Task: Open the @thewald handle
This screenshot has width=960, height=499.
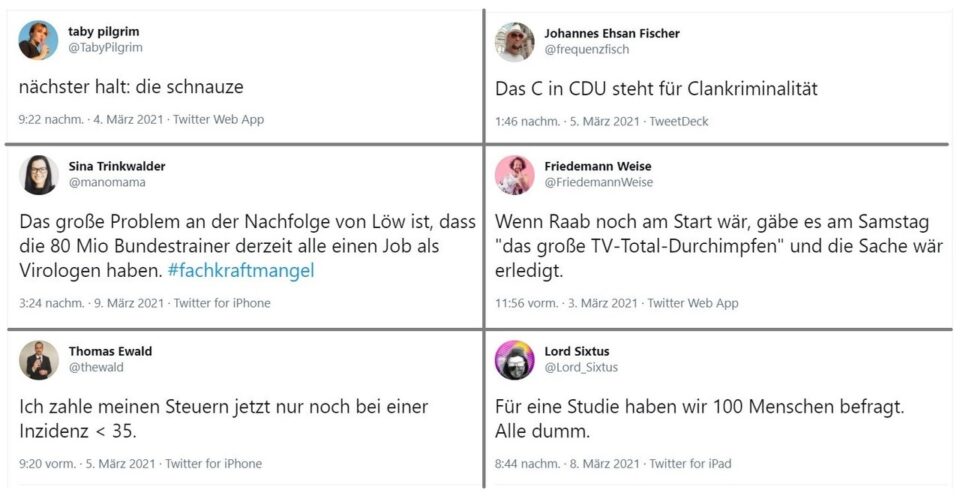Action: point(96,367)
